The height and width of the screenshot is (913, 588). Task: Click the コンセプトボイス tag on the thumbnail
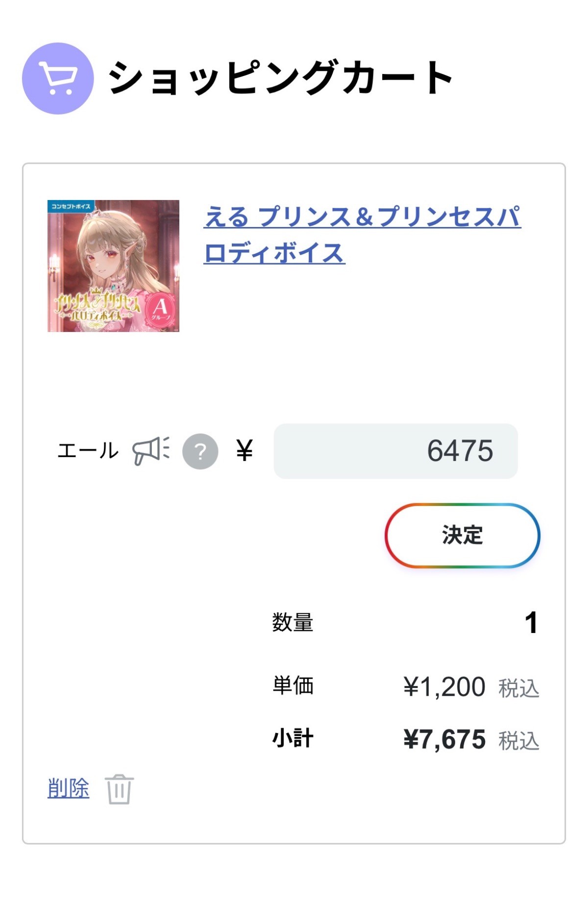(71, 206)
